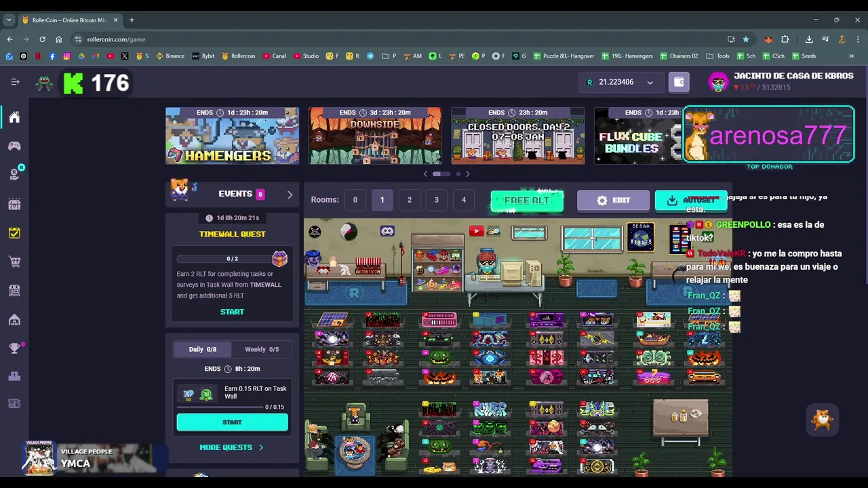Open the trophy Rank sidebar icon

14,348
